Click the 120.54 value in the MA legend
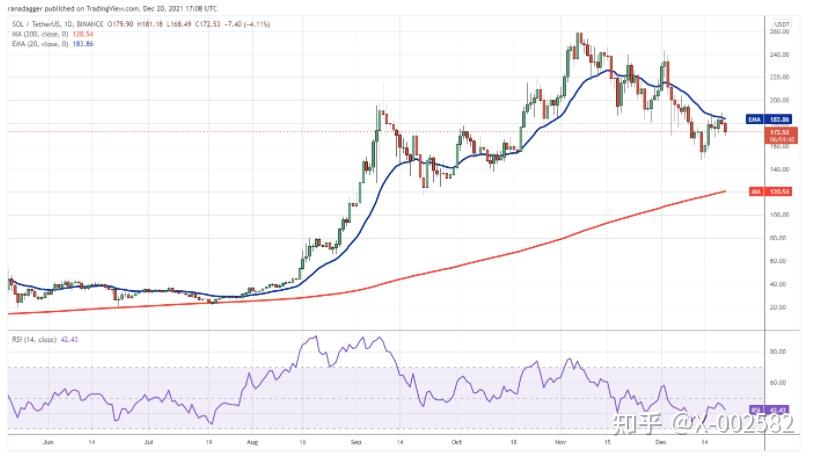 tap(83, 34)
